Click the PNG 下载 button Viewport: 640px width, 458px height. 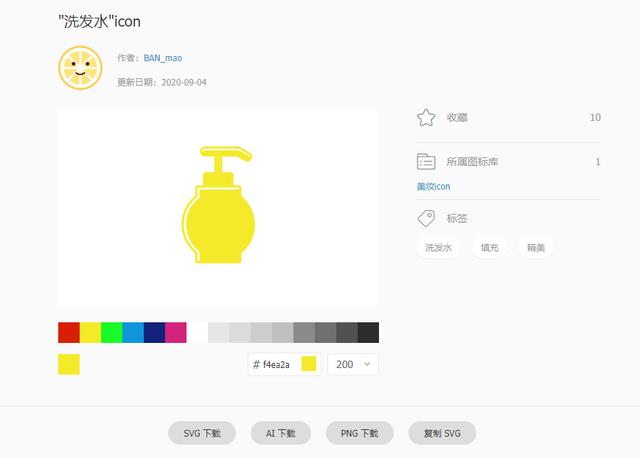click(359, 433)
